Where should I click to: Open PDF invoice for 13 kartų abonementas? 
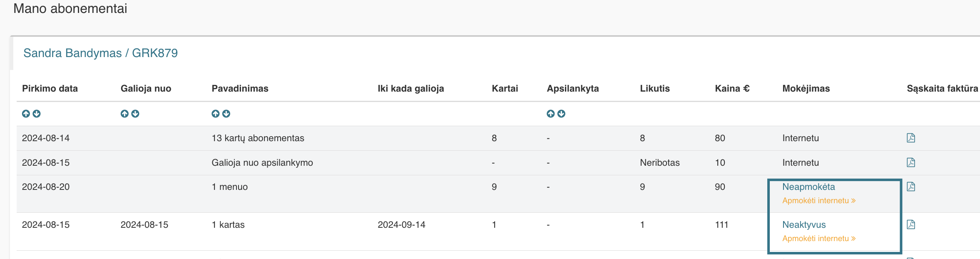tap(910, 138)
